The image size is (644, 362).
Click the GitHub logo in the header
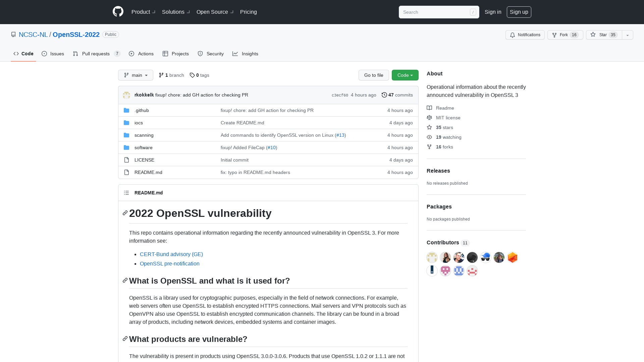click(x=118, y=12)
